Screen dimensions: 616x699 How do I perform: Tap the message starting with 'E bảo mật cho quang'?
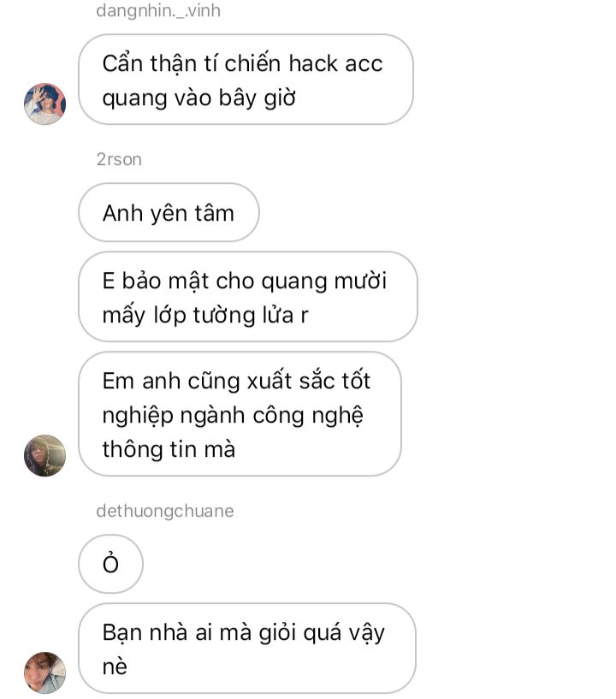(x=248, y=297)
